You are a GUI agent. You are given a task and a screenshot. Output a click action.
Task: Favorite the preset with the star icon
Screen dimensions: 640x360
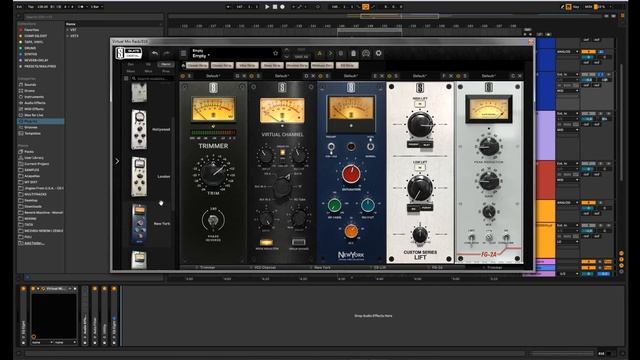(x=276, y=53)
